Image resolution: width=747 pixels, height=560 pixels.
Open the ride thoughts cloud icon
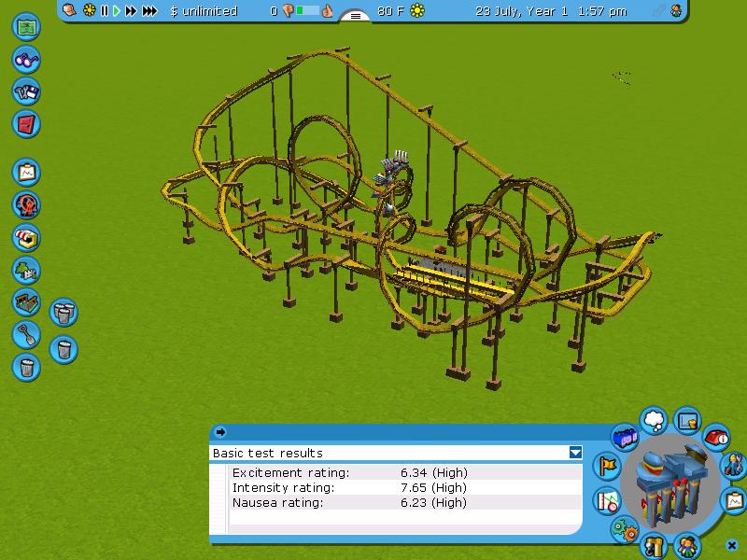pyautogui.click(x=654, y=420)
